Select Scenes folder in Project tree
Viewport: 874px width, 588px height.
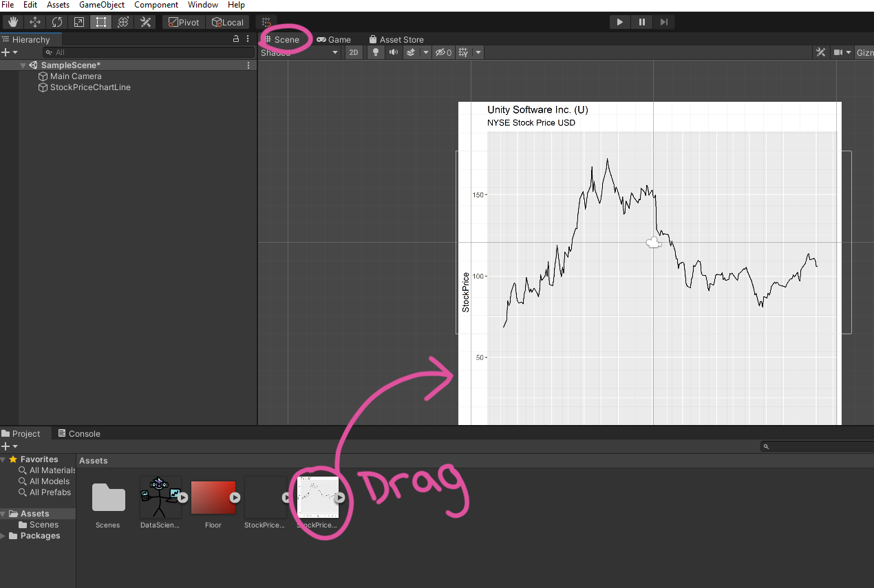[x=39, y=525]
